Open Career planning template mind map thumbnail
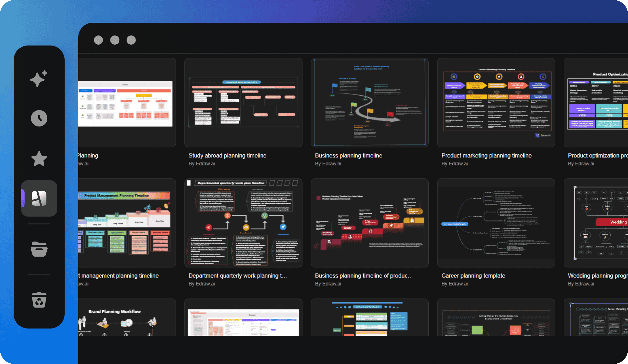This screenshot has height=364, width=628. pos(496,223)
